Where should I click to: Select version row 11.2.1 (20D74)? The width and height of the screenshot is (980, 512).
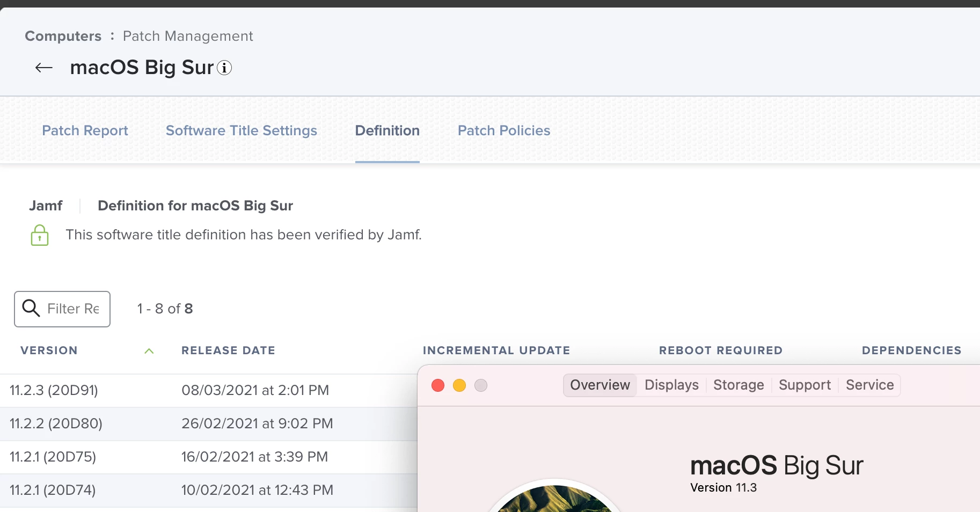point(208,491)
